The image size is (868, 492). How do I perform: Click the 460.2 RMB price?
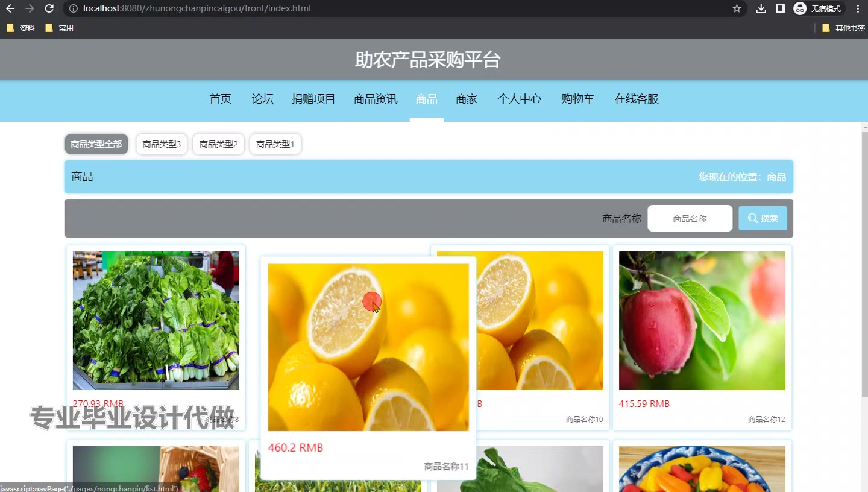coord(295,447)
